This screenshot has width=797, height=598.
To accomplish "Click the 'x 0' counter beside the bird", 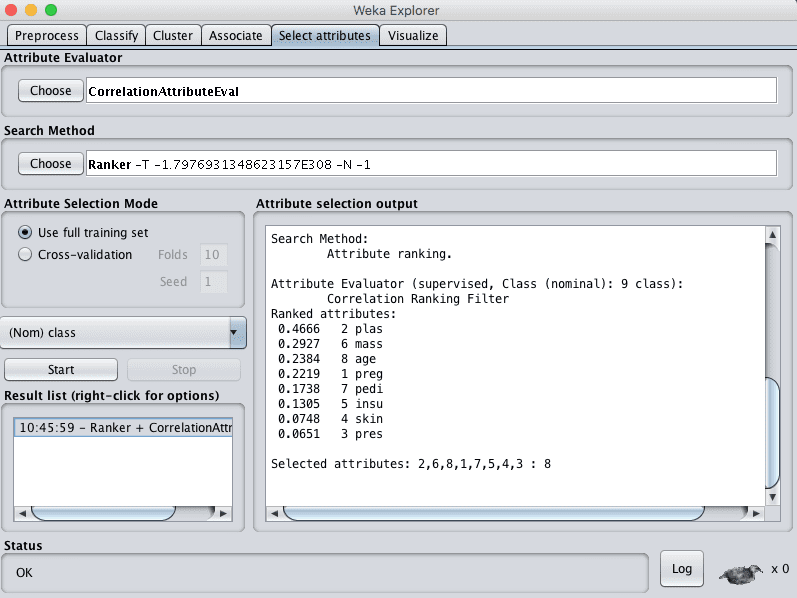I will tap(780, 569).
